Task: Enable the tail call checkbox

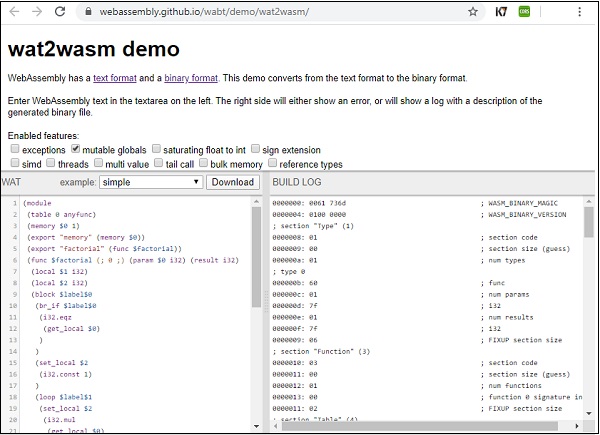Action: point(158,163)
